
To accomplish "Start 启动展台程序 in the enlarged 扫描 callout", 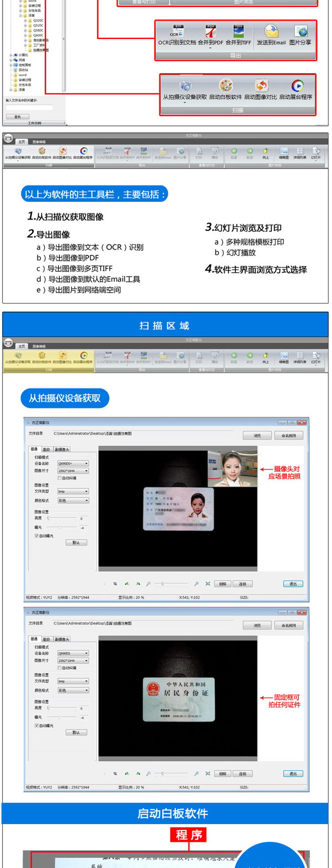I will pos(296,89).
